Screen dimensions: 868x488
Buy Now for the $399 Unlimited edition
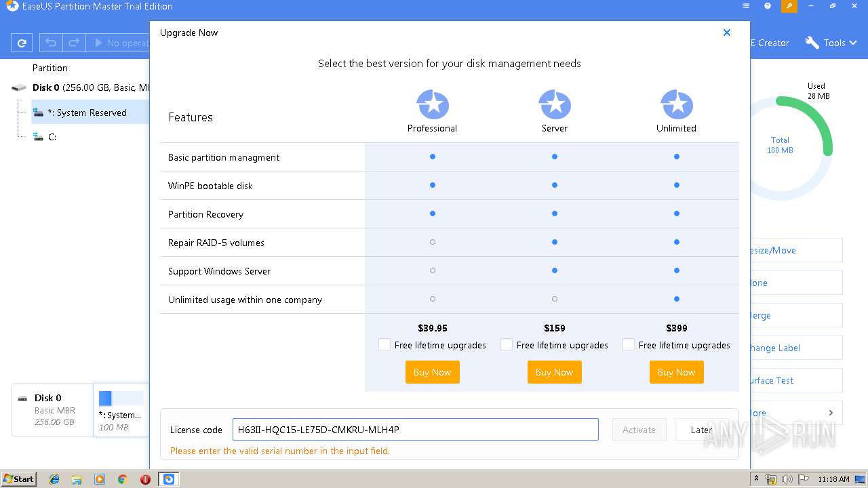pos(677,372)
